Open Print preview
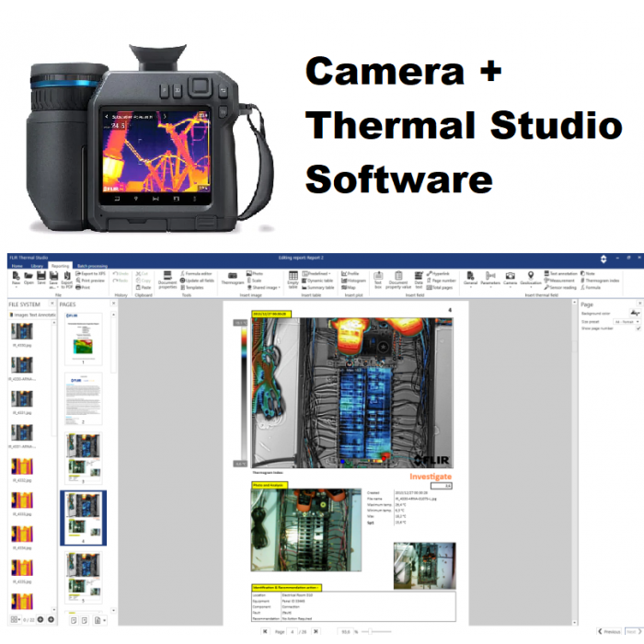The image size is (644, 644). click(x=90, y=281)
